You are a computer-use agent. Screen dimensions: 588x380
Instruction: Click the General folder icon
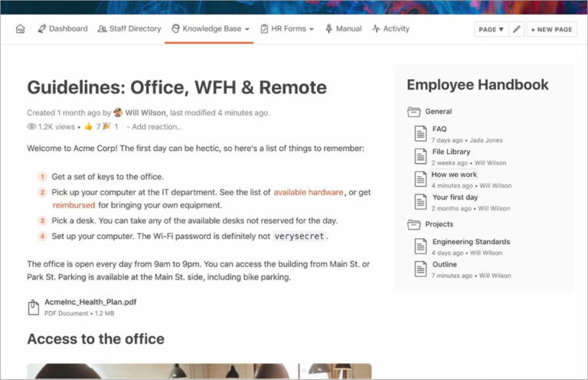pos(414,112)
